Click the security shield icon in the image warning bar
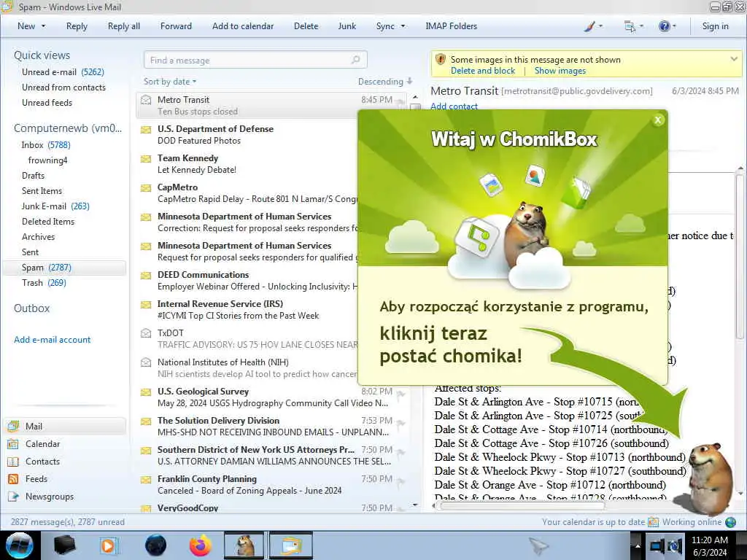The width and height of the screenshot is (747, 560). 441,60
